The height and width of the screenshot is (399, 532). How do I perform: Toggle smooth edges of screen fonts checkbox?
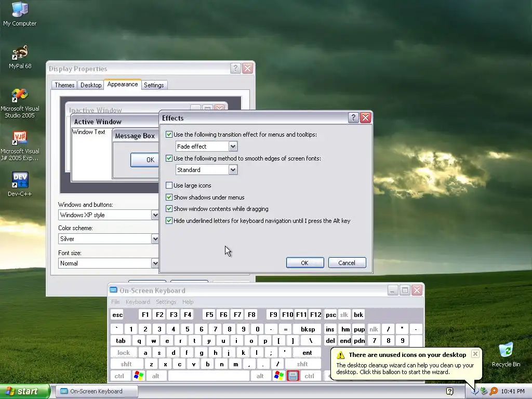pos(169,158)
